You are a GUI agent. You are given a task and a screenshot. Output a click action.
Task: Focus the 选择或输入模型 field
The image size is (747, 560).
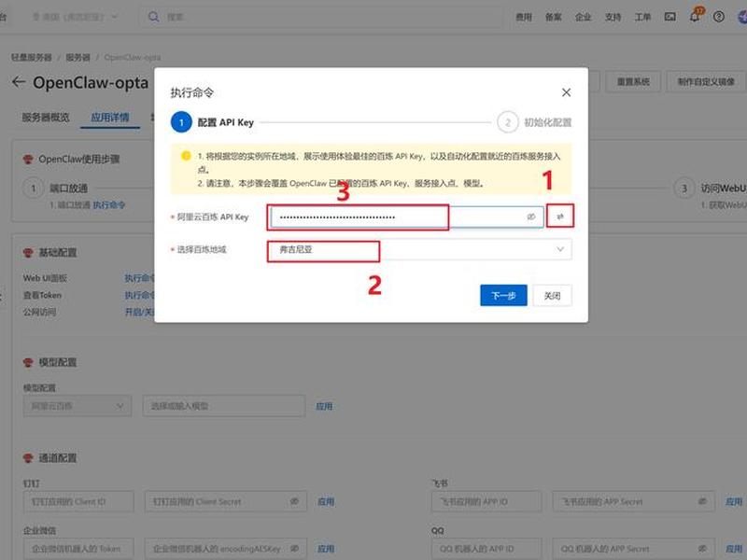click(x=224, y=406)
